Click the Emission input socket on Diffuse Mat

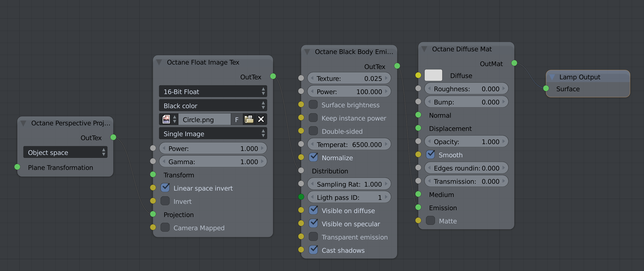click(x=418, y=207)
